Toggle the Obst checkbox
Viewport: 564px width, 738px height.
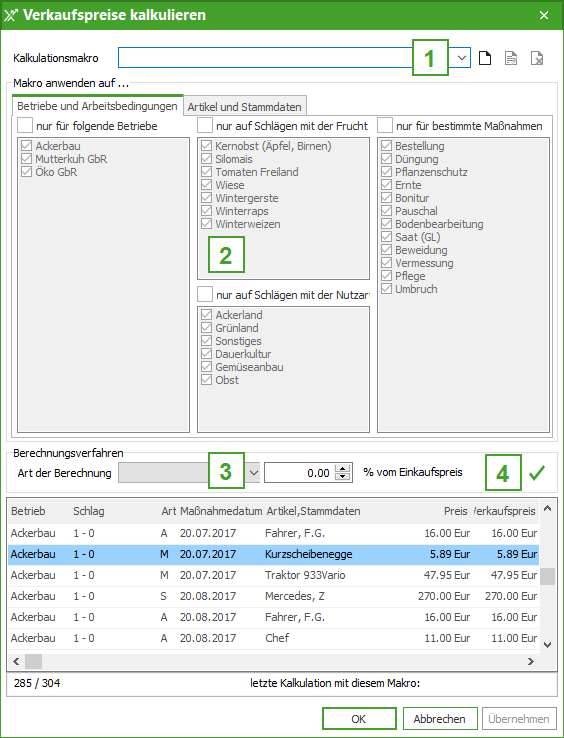pyautogui.click(x=206, y=380)
